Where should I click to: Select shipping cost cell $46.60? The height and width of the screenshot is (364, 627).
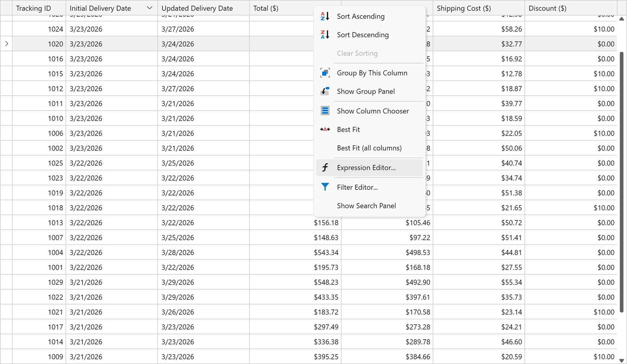point(479,342)
